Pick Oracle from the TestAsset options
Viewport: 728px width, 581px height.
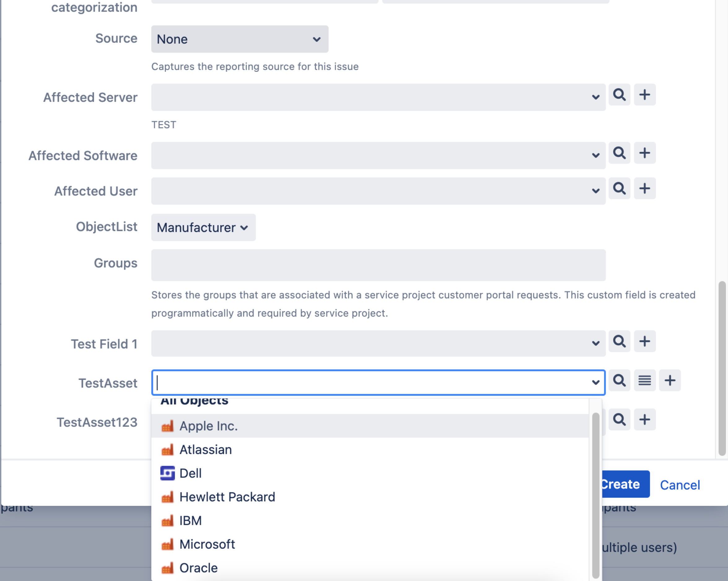(x=370, y=568)
